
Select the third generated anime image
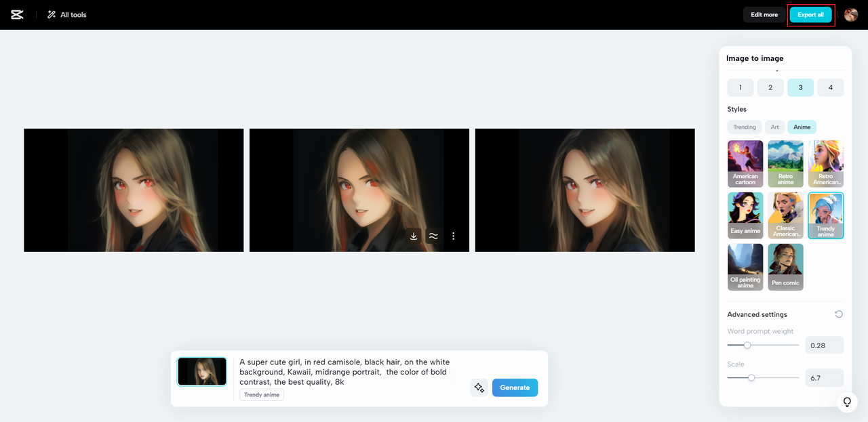585,190
